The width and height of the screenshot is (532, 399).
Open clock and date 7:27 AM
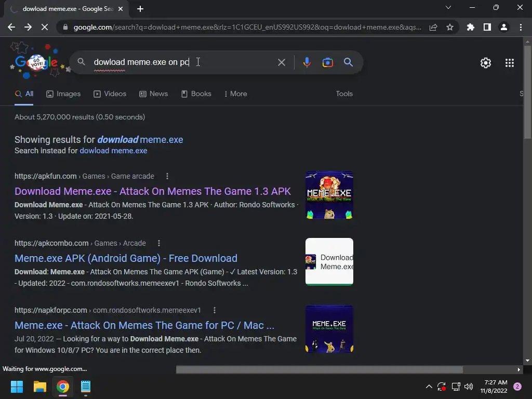click(x=494, y=387)
